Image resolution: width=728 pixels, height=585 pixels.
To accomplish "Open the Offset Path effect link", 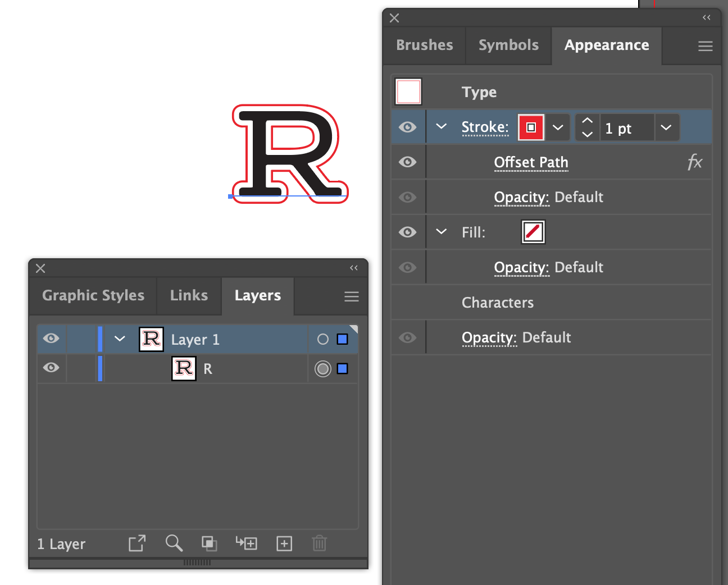I will tap(531, 162).
